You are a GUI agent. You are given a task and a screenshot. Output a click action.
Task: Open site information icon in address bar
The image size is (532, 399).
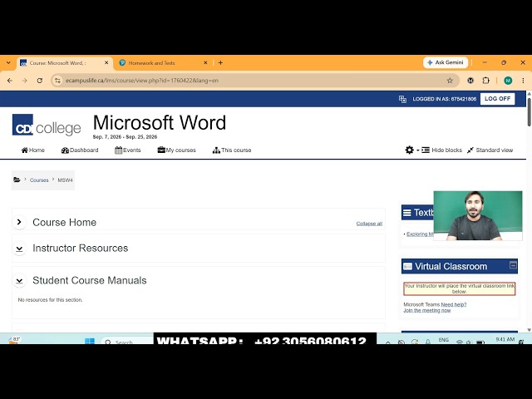57,81
